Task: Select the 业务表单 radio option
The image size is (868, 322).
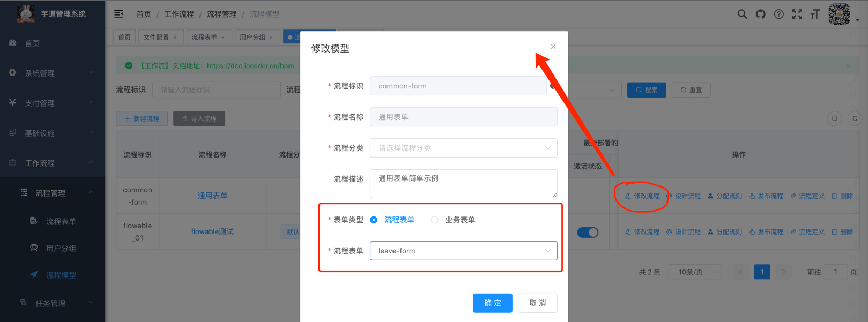Action: (435, 220)
